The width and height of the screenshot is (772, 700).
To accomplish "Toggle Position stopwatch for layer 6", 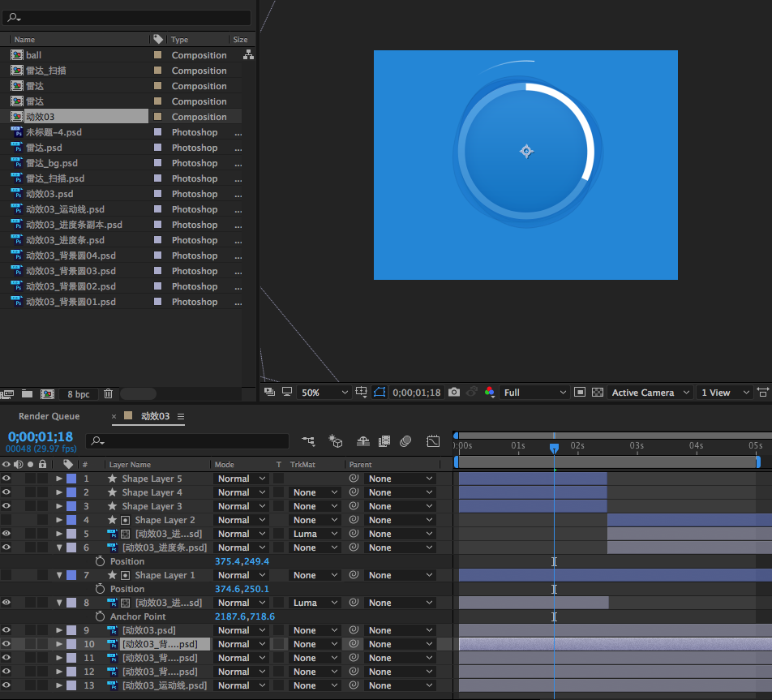I will point(100,561).
